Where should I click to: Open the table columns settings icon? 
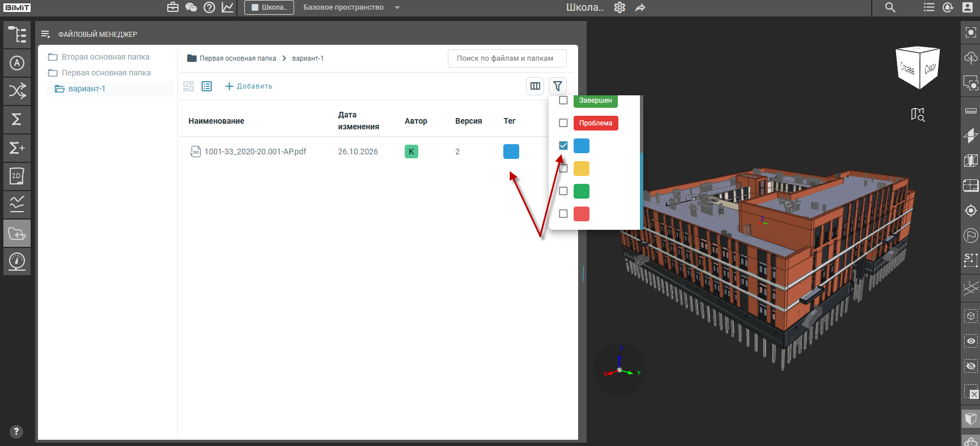535,86
